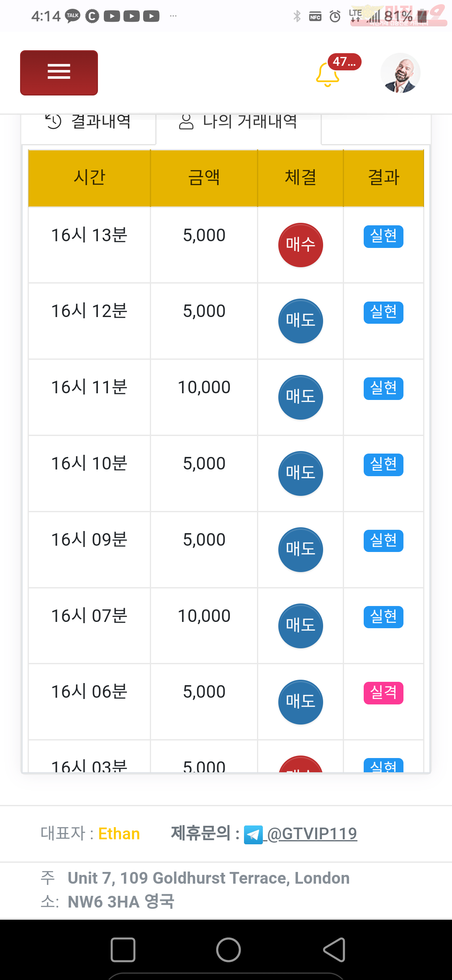
Task: Select the 시간 column header
Action: click(x=89, y=178)
